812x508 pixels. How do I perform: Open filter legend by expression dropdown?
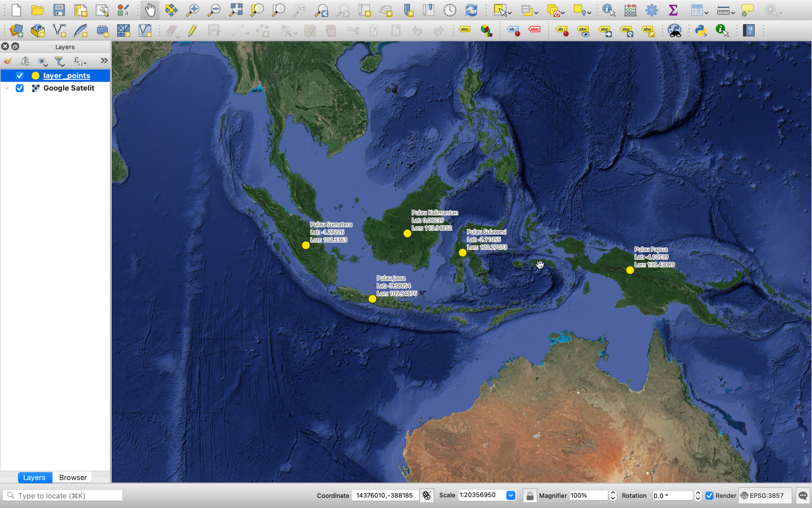80,61
